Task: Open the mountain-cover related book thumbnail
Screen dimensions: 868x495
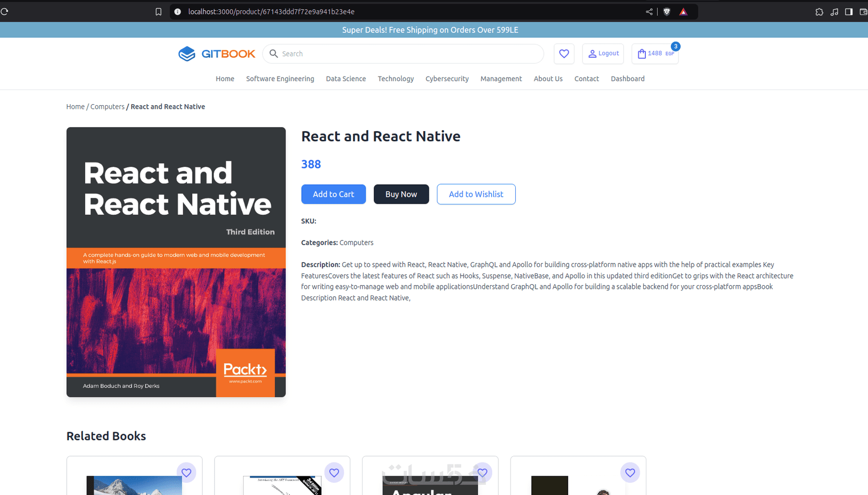Action: click(134, 485)
